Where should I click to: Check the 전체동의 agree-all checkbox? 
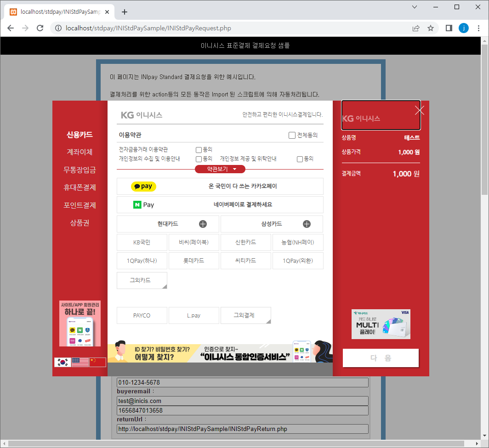click(x=292, y=135)
